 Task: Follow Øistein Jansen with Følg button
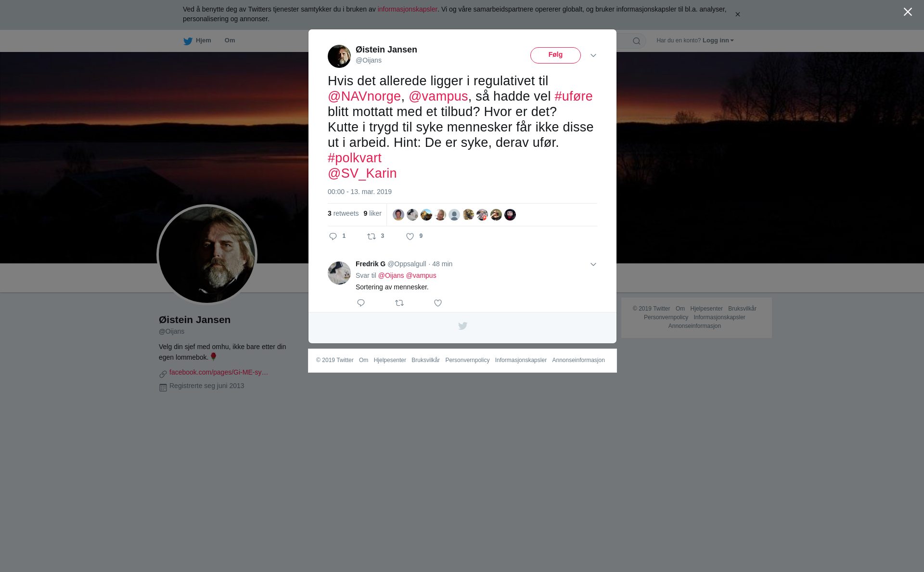click(555, 55)
